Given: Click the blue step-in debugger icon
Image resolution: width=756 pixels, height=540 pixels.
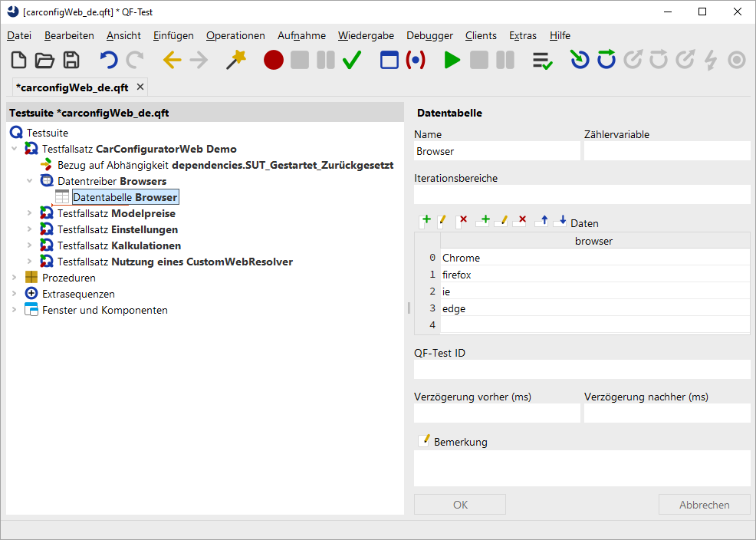Looking at the screenshot, I should tap(580, 60).
